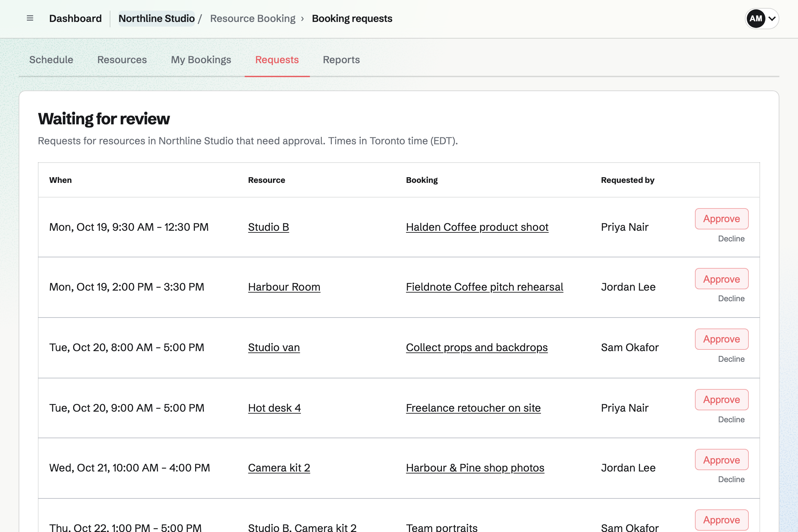Open the Harbour Room resource link
Screen dimensions: 798x532
[x=284, y=287]
